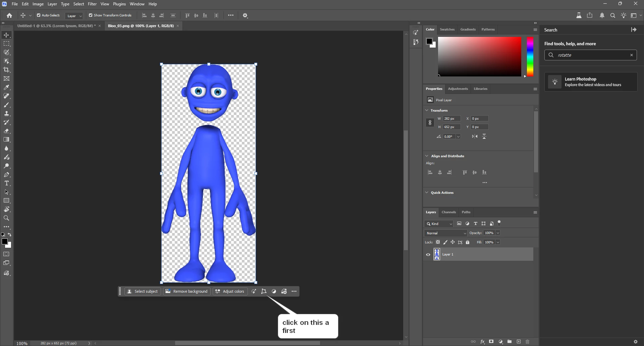Open the Auto-Select Layer dropdown
The image size is (644, 346).
click(x=74, y=16)
